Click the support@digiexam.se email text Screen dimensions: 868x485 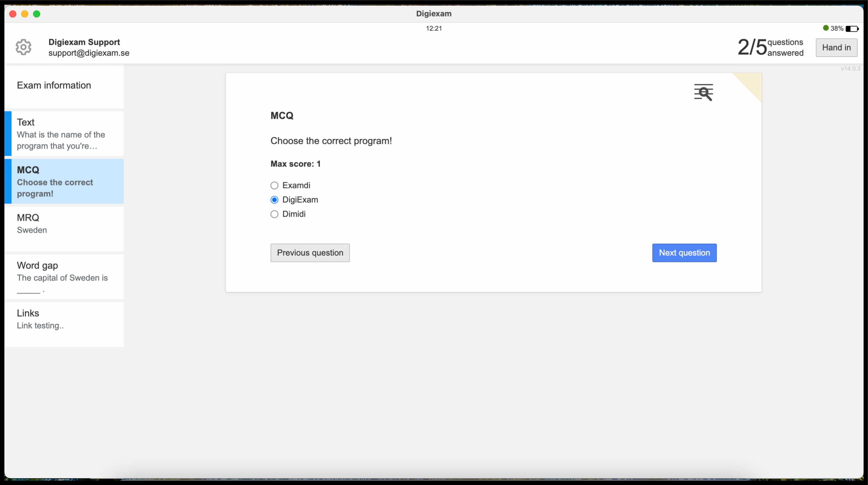tap(89, 53)
